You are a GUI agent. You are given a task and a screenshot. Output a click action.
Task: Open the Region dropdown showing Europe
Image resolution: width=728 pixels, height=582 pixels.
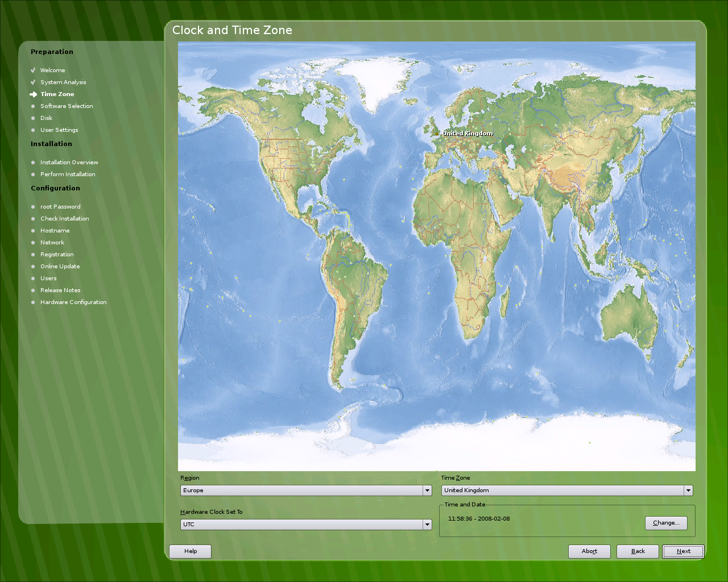[306, 490]
